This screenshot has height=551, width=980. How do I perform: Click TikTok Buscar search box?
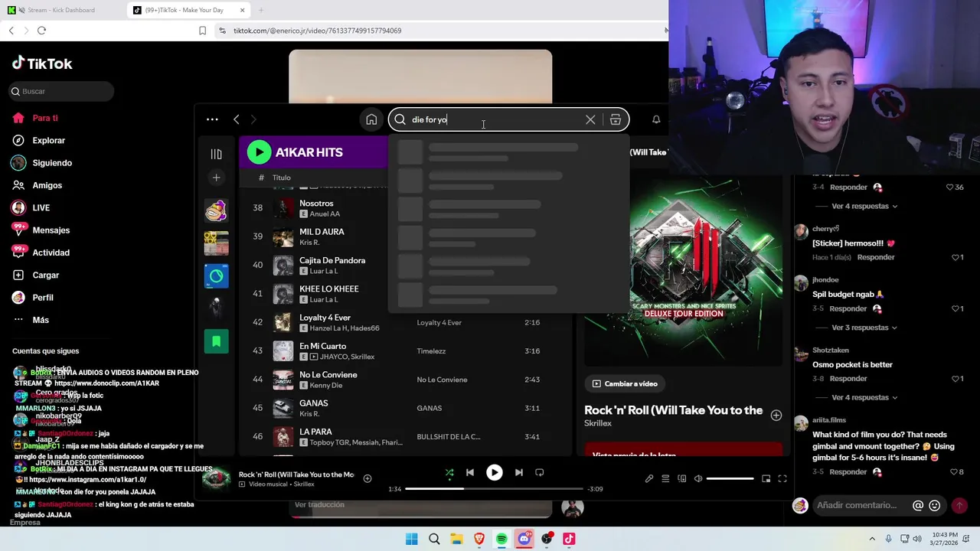coord(61,91)
